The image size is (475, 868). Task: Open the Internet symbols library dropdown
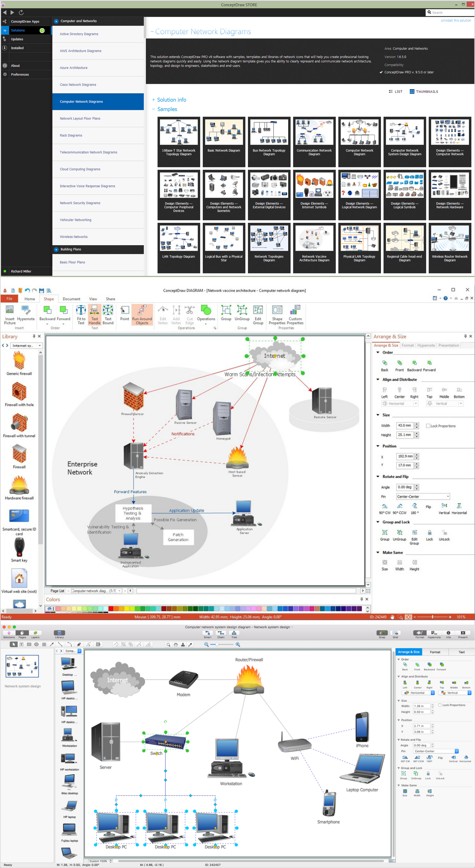point(27,346)
